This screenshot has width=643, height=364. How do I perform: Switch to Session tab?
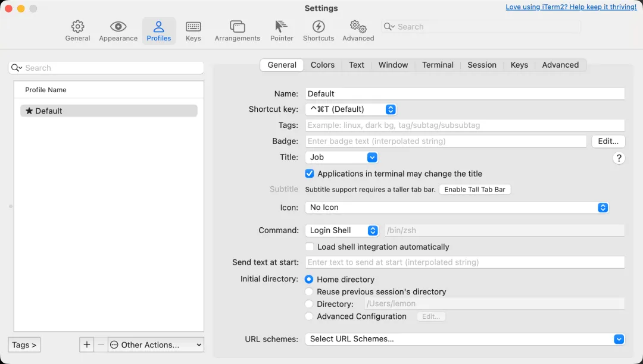pos(482,65)
